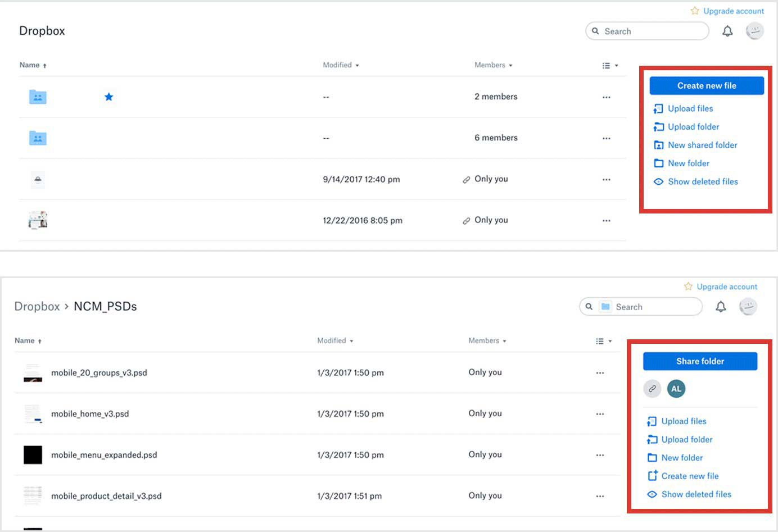Click the link icon under Share folder
778x532 pixels.
652,389
